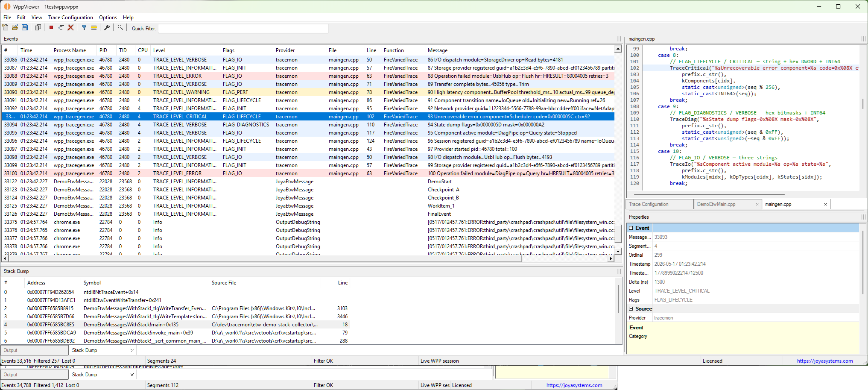Click the yellow Highlight rows icon
This screenshot has width=868, height=390.
(94, 27)
